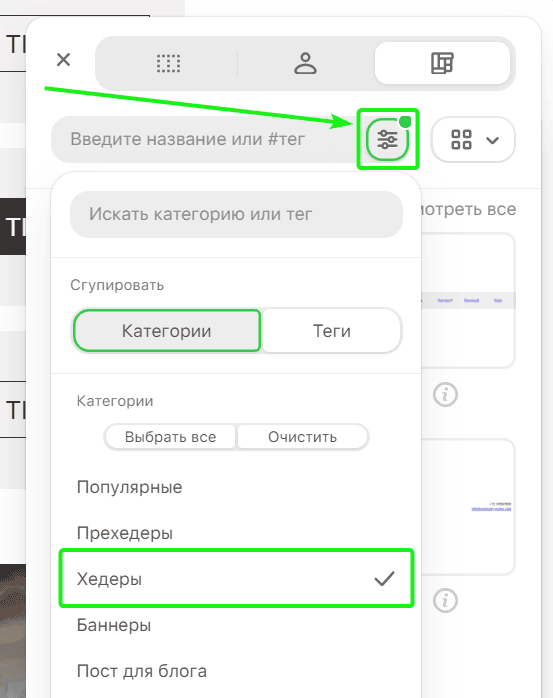Screen dimensions: 553x698
Task: Click the info icon under first module thumbnail
Action: pos(445,394)
